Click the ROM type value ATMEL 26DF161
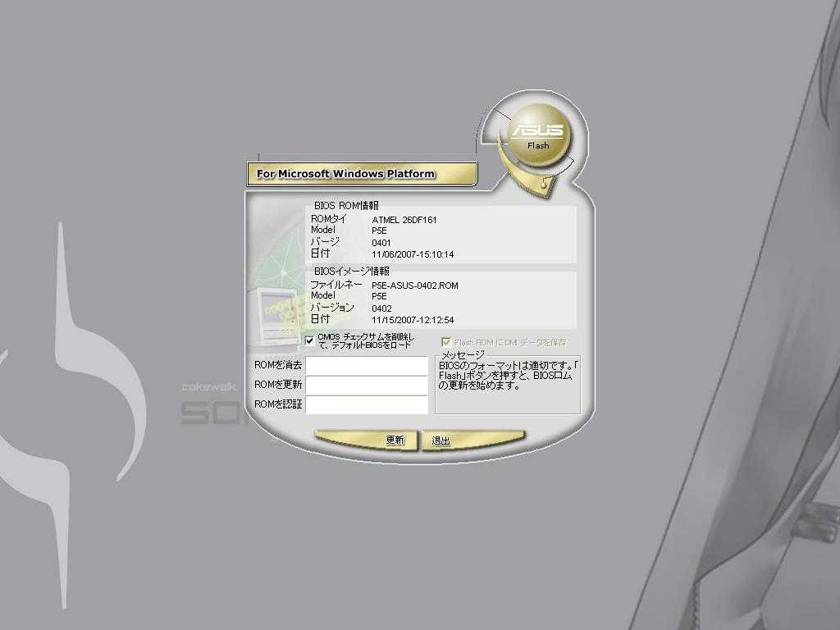840x630 pixels. pyautogui.click(x=404, y=220)
